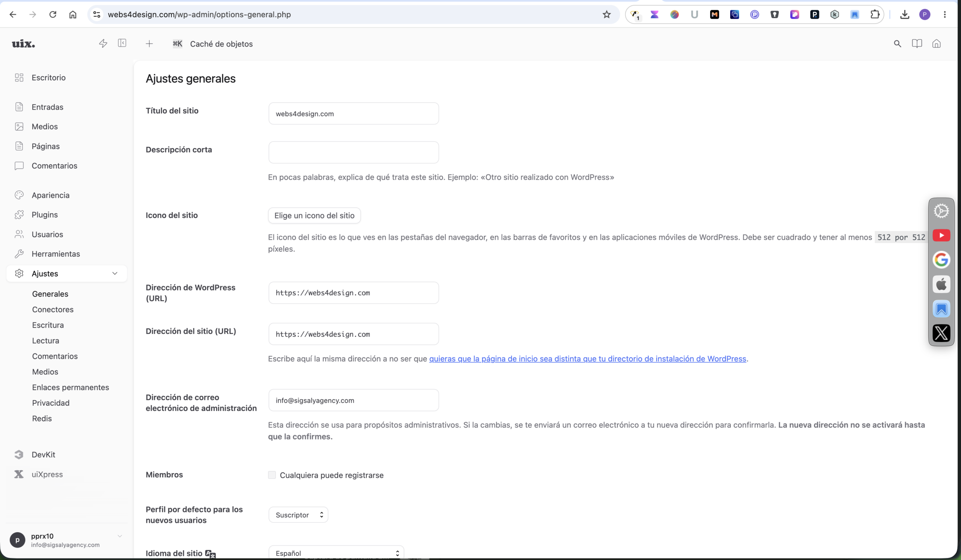Click the lightning bolt icon in header
Image resolution: width=961 pixels, height=560 pixels.
103,44
